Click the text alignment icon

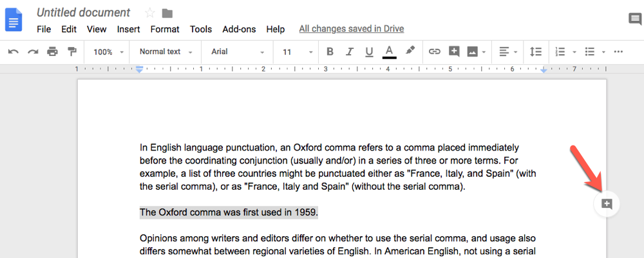click(504, 51)
